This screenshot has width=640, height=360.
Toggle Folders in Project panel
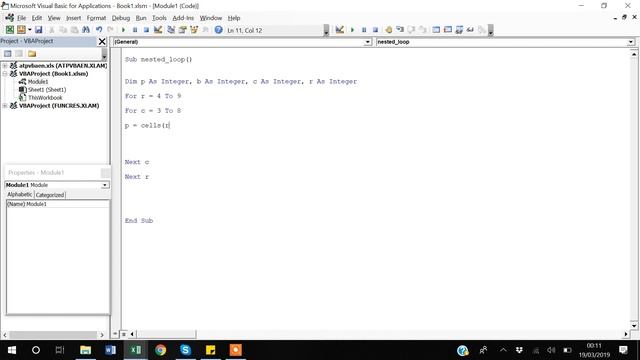coord(32,53)
